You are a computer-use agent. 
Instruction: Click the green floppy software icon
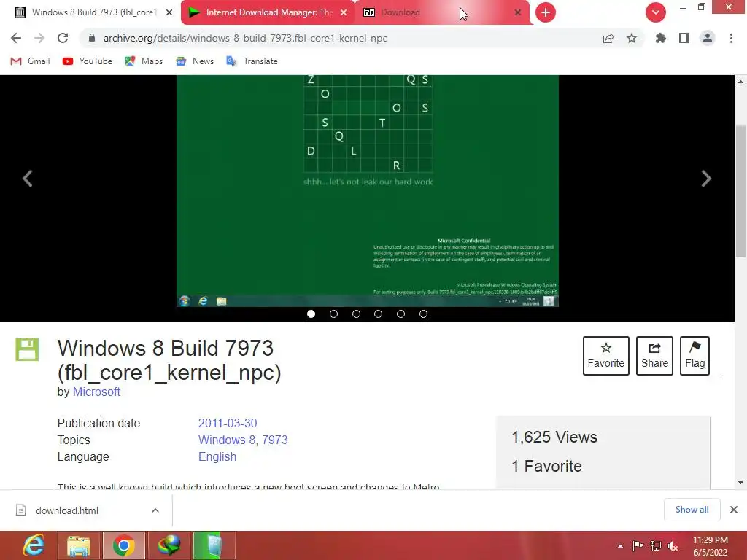[27, 349]
